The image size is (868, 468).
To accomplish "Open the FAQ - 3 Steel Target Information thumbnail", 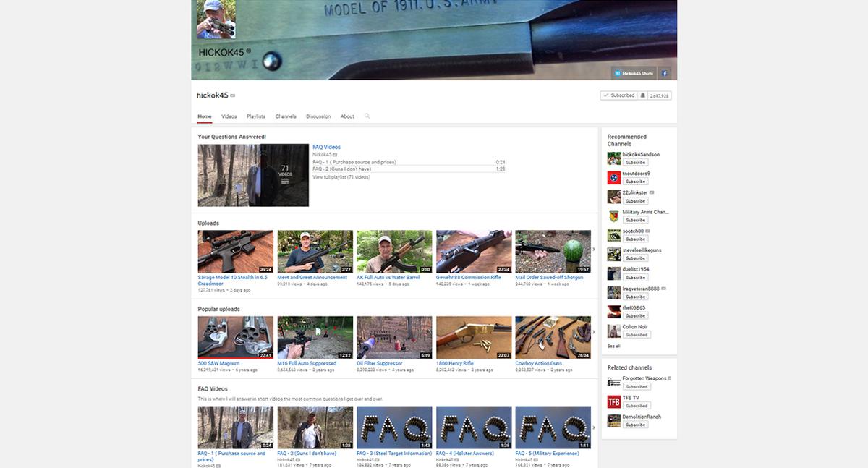I will (394, 427).
